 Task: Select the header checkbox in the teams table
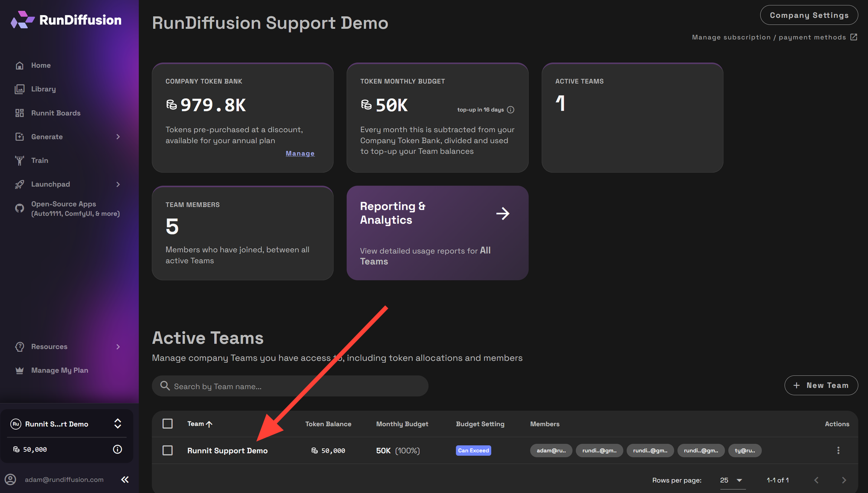coord(168,424)
